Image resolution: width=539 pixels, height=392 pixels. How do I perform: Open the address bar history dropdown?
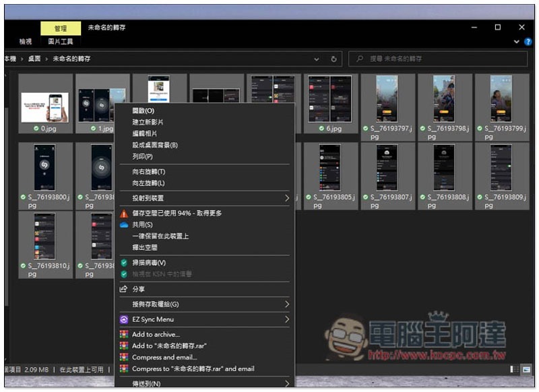tap(318, 59)
